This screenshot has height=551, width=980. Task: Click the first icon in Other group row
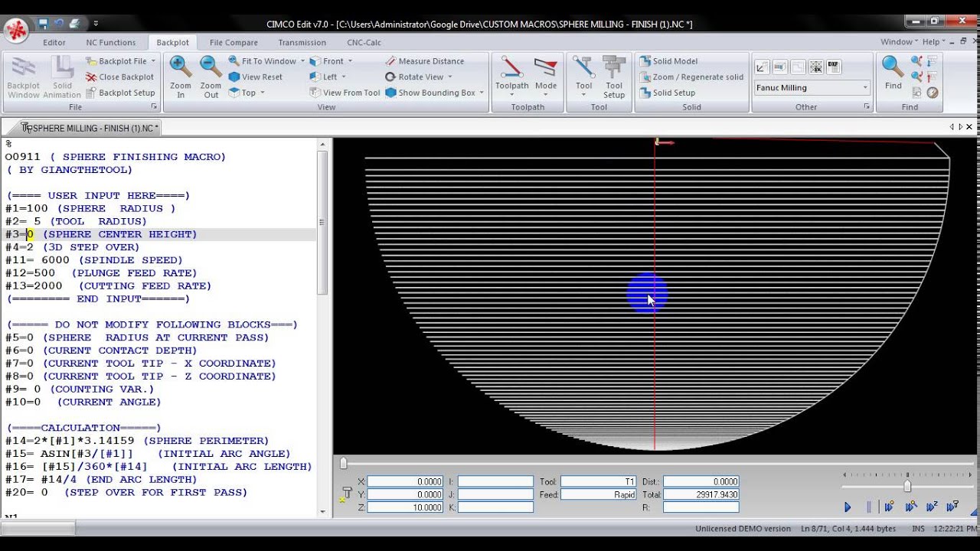[x=761, y=67]
